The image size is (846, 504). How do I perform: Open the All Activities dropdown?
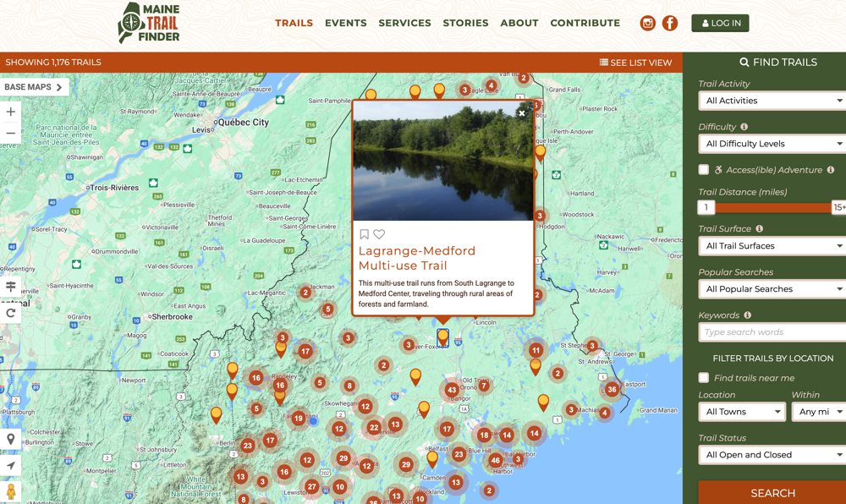pyautogui.click(x=772, y=101)
